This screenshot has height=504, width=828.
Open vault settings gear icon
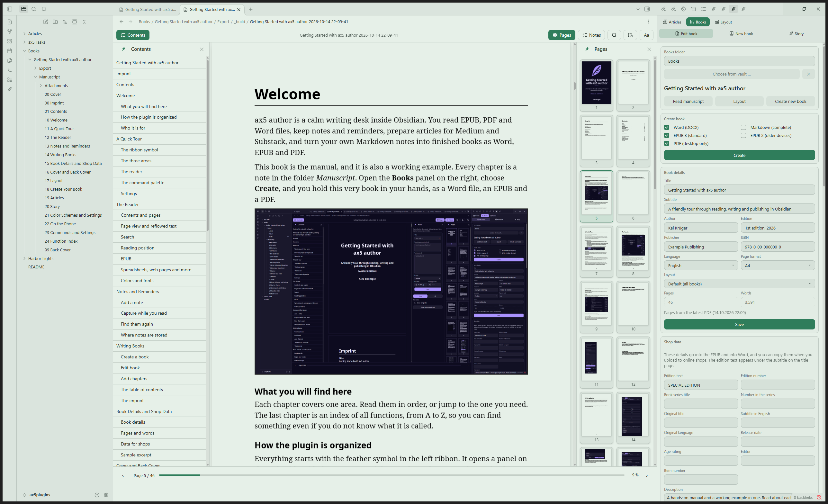(x=106, y=495)
